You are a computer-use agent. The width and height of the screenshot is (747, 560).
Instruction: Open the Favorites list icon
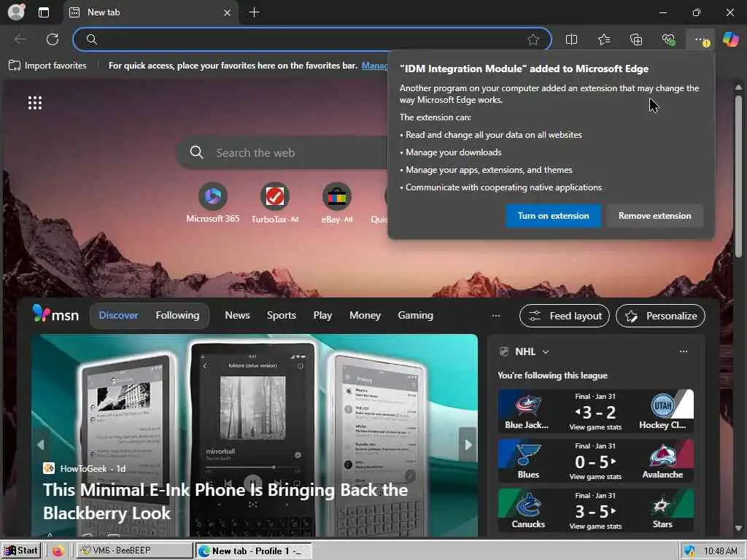pyautogui.click(x=603, y=39)
